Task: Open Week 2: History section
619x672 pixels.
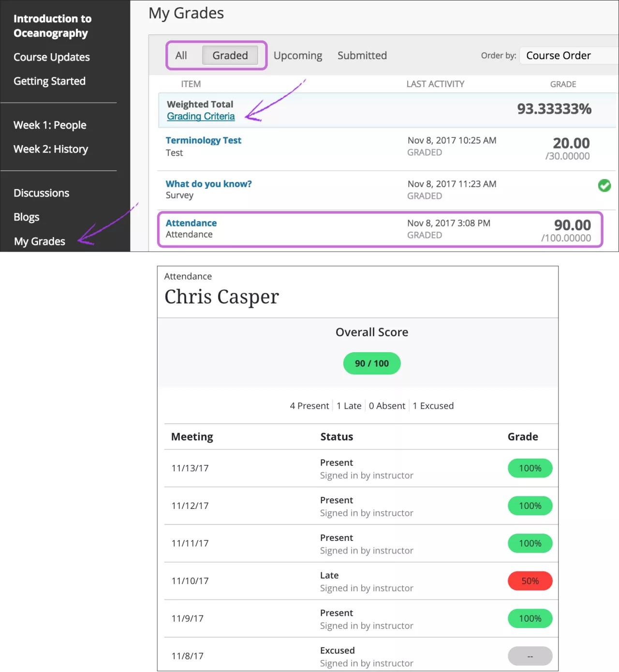Action: (51, 149)
